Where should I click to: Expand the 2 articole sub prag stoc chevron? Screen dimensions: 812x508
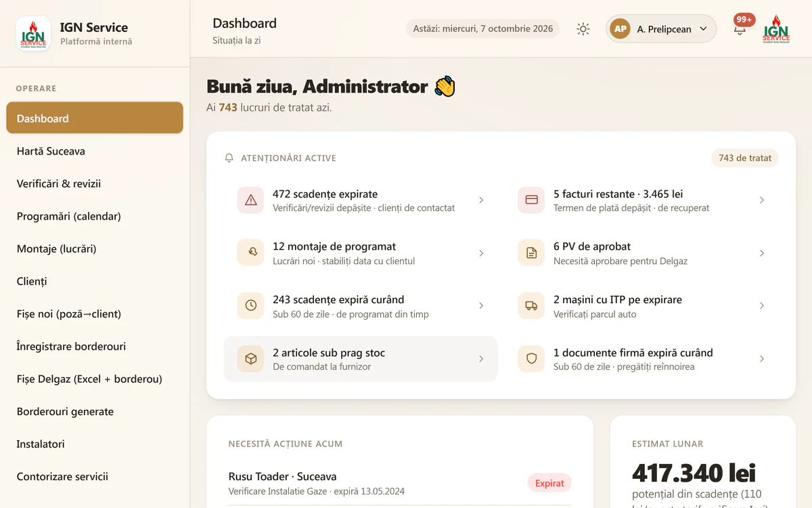481,359
